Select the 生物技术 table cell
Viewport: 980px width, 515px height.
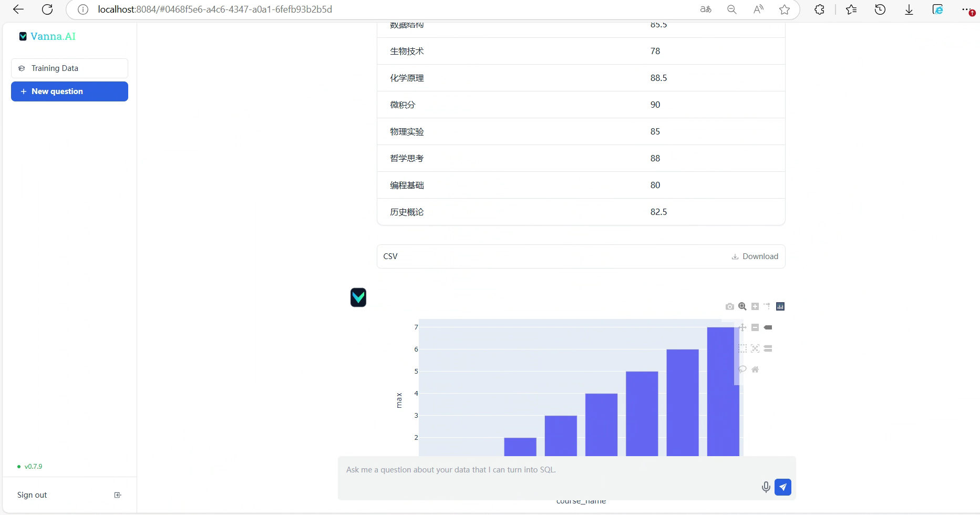407,51
